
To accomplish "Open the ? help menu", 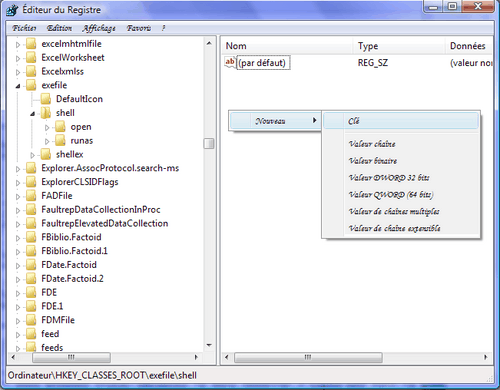I will [163, 28].
